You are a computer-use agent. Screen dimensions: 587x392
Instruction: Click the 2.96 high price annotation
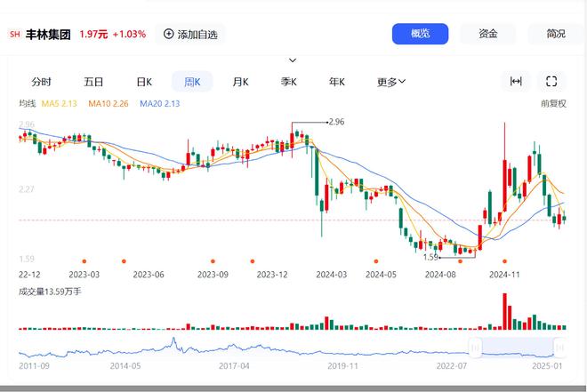336,122
